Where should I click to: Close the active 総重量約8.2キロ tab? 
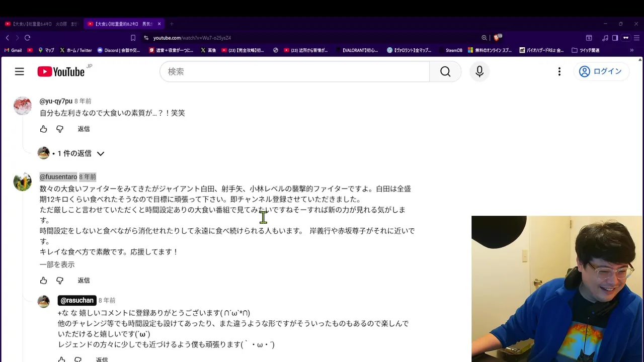click(159, 24)
